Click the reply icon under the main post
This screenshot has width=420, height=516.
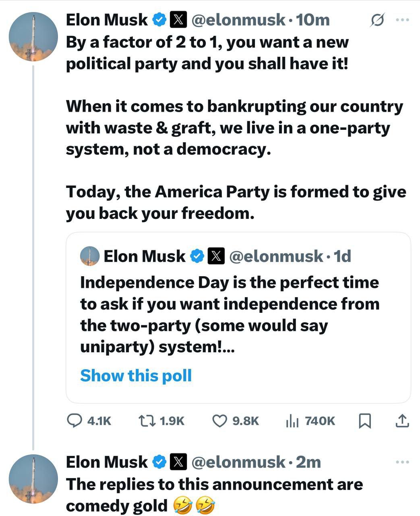click(74, 421)
